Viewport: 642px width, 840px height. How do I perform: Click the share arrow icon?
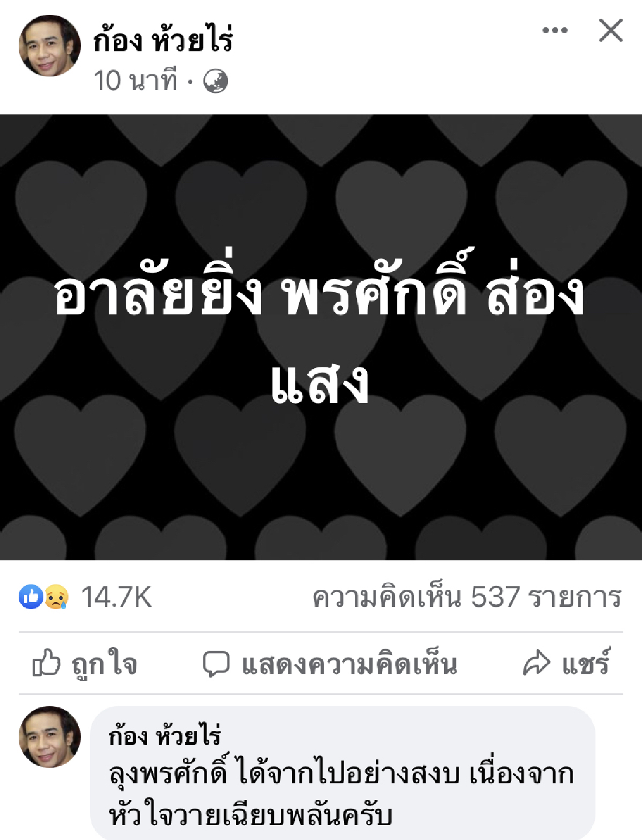(536, 664)
